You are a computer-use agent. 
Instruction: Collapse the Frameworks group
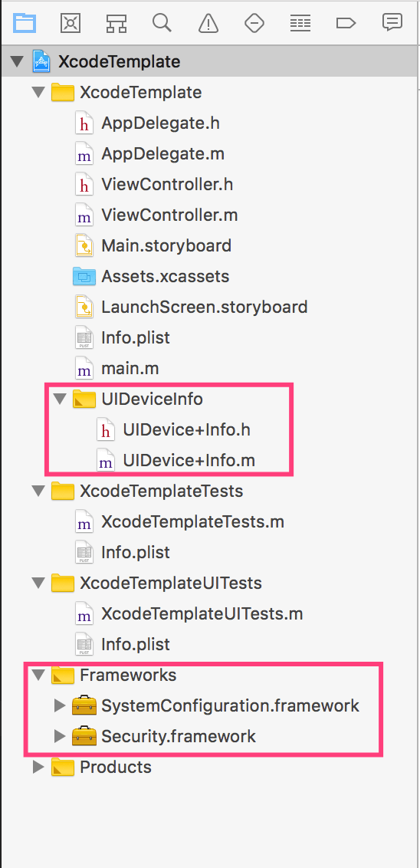pos(38,675)
